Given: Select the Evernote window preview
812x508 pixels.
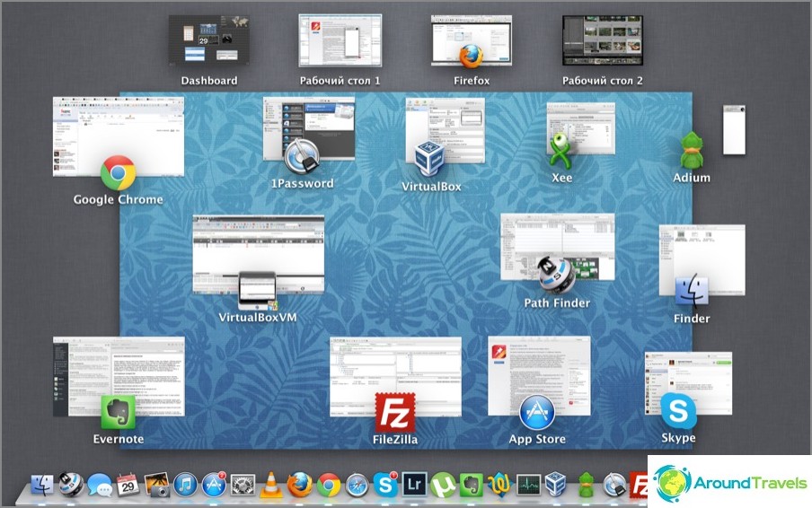Looking at the screenshot, I should pos(119,376).
